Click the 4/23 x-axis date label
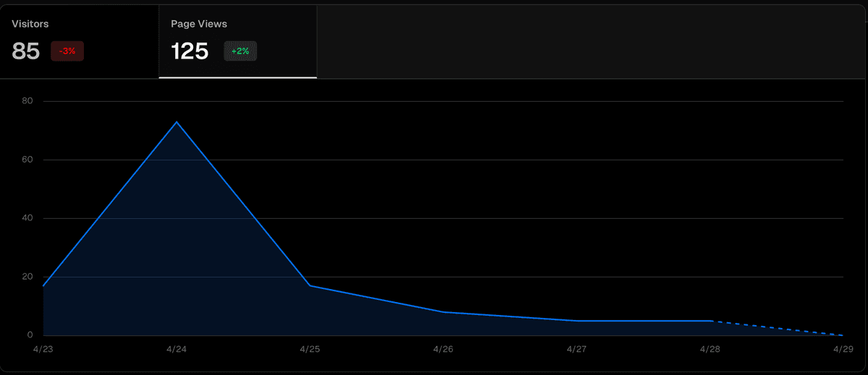The height and width of the screenshot is (375, 868). click(x=43, y=349)
